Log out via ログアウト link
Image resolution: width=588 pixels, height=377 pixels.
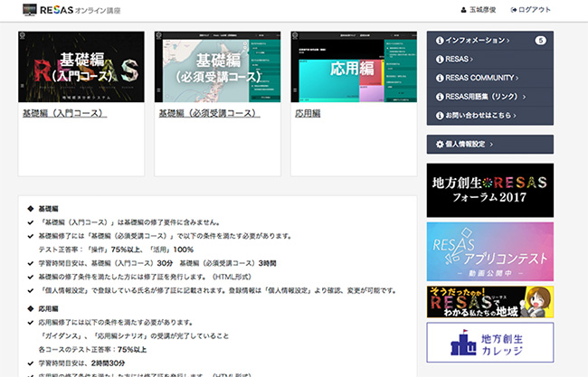[x=535, y=10]
